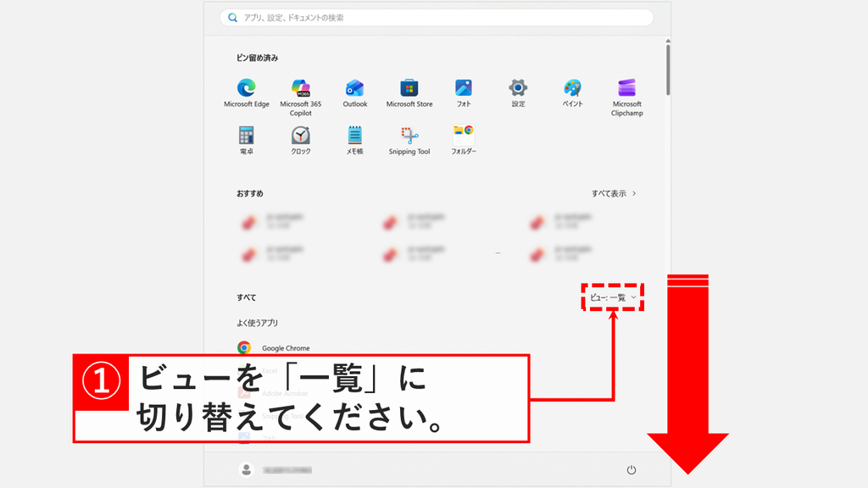Open メモ帳 (Notepad)

coord(355,140)
